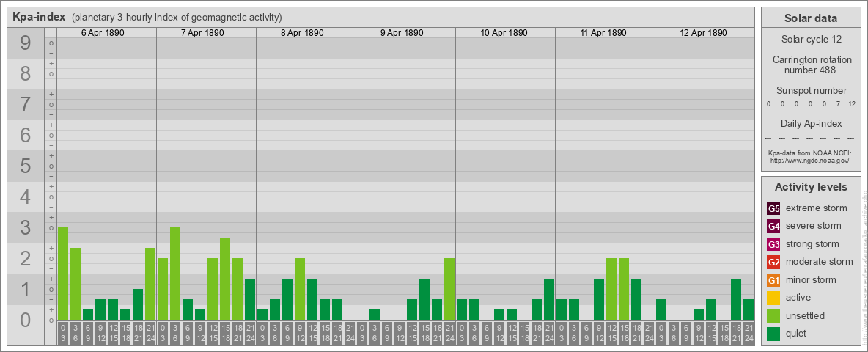The height and width of the screenshot is (352, 868).
Task: Click the 'Activity levels' panel heading
Action: click(x=811, y=187)
